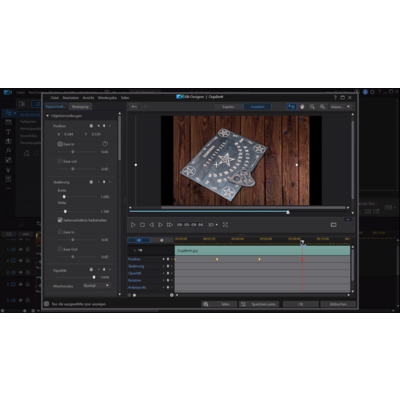400x400 pixels.
Task: Click the undo arrow above the preview
Action: (134, 107)
